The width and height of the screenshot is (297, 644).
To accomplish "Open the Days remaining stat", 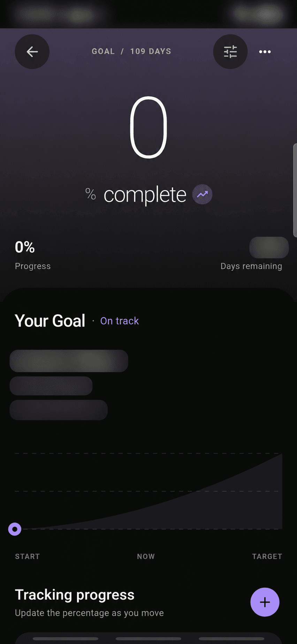I will [251, 254].
